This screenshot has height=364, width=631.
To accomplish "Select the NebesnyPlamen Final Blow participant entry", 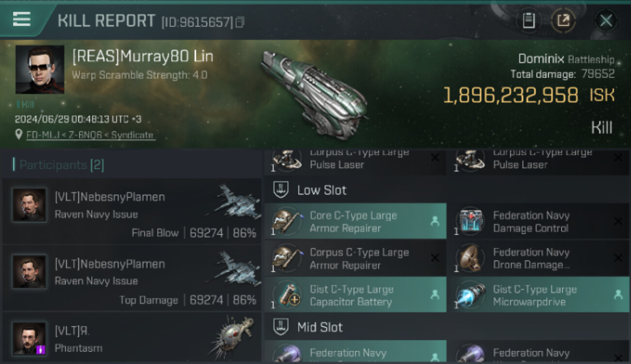I will point(132,211).
